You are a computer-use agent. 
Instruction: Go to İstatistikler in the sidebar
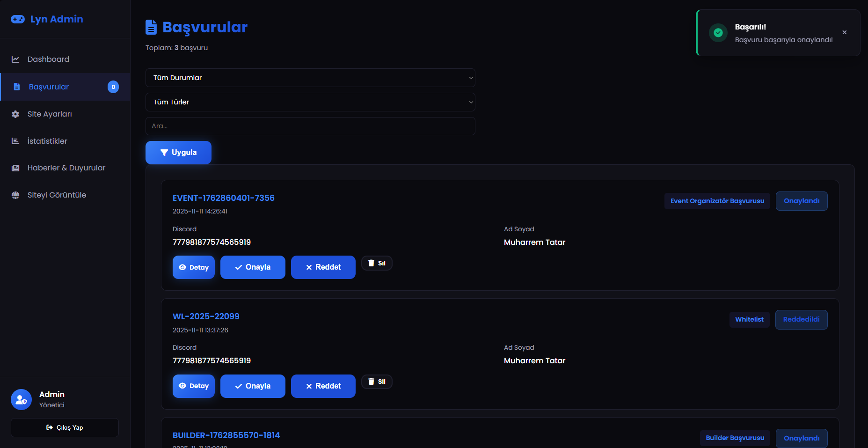47,141
